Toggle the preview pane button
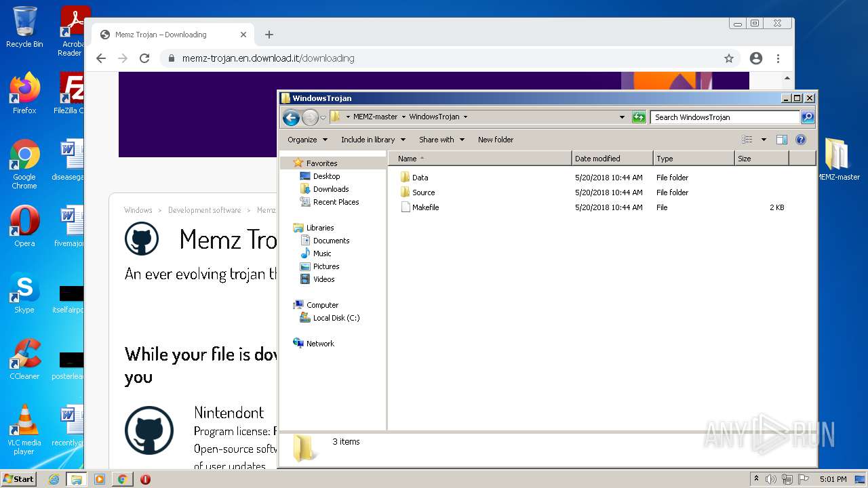This screenshot has width=868, height=488. coord(781,140)
